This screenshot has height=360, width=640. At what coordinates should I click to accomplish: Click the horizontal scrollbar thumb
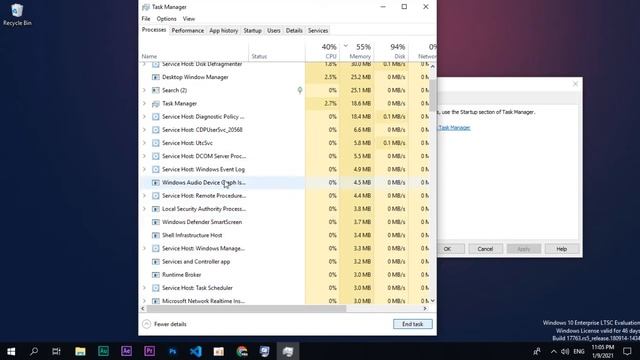(246, 309)
